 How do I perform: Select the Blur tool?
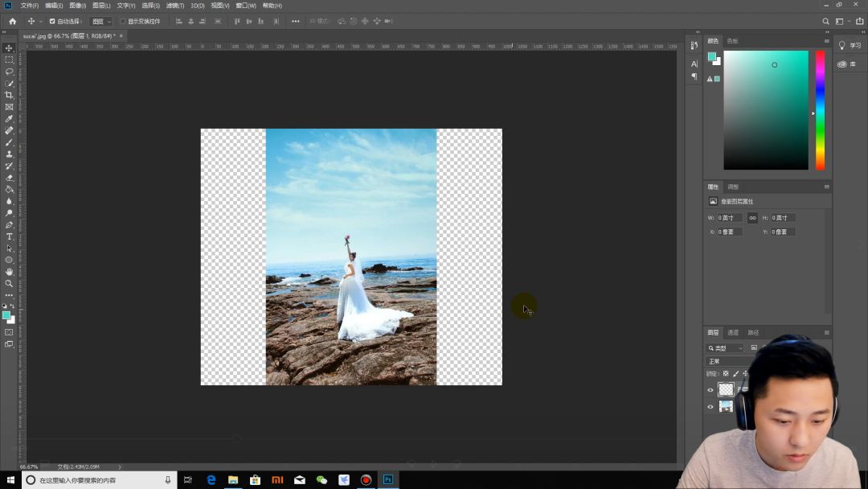click(x=9, y=201)
